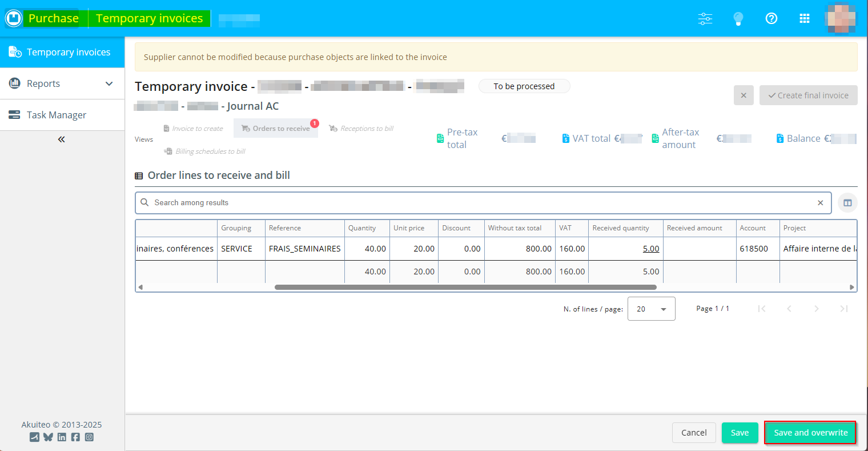Open the LinkedIn icon in footer
This screenshot has width=868, height=451.
point(62,437)
